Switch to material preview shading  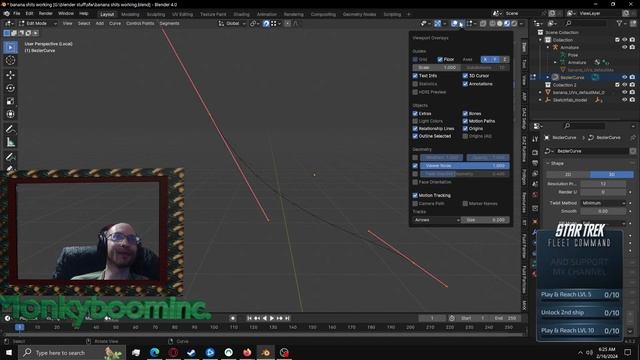click(507, 24)
